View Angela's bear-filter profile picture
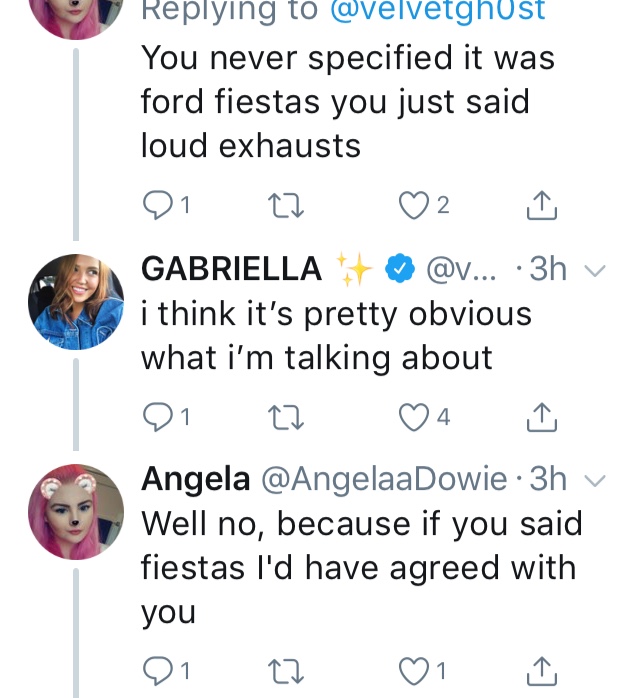Viewport: 636px width, 698px height. (x=76, y=511)
